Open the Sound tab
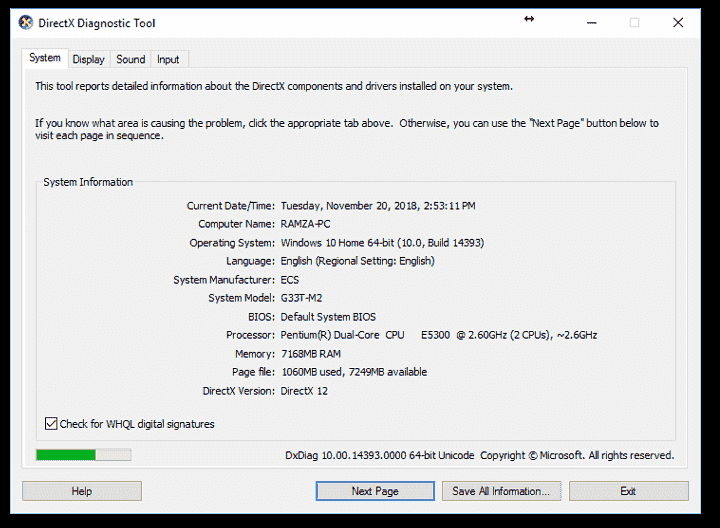 click(x=130, y=59)
